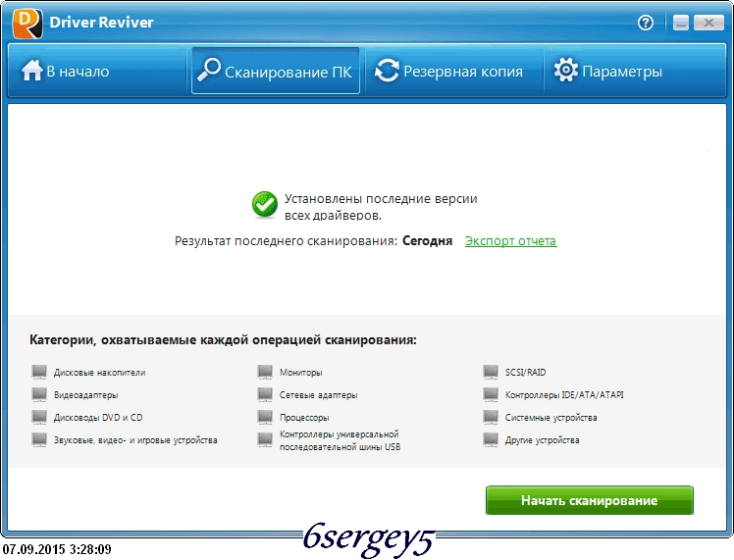Select Мониторы category text
This screenshot has height=560, width=734.
click(x=301, y=373)
